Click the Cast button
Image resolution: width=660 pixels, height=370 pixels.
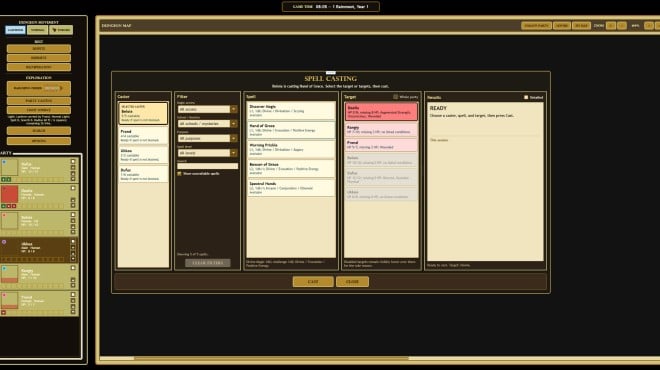pos(313,282)
